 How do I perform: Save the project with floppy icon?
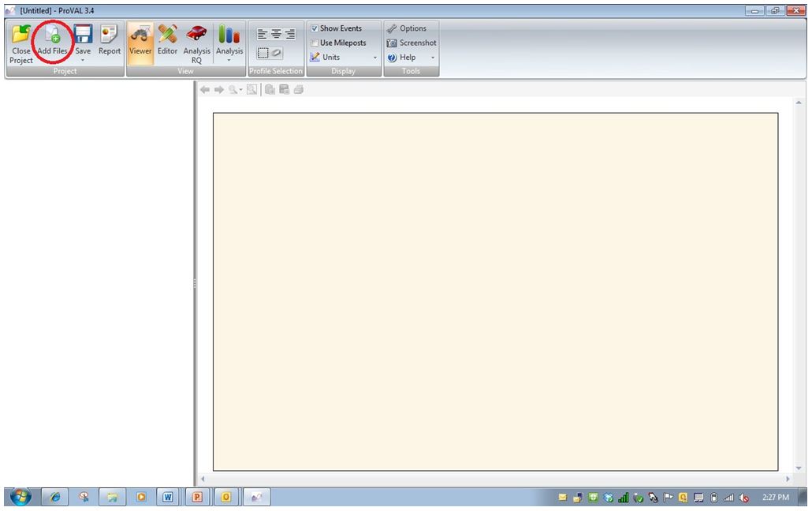[83, 34]
